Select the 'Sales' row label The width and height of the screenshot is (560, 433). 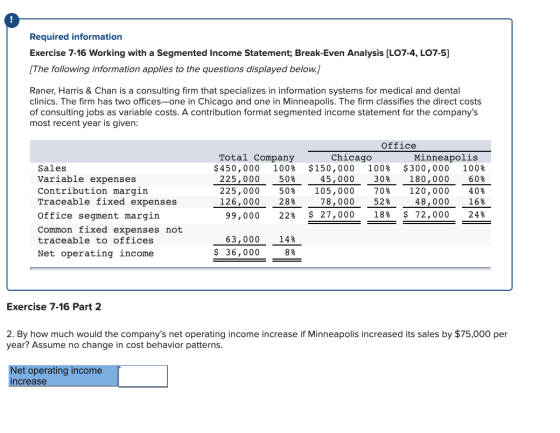pos(52,168)
